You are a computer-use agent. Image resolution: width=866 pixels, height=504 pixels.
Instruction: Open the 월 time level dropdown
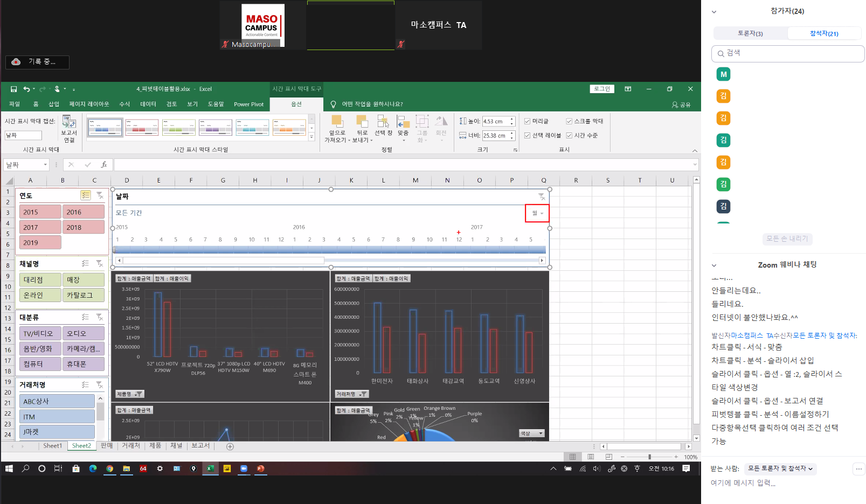(x=537, y=213)
